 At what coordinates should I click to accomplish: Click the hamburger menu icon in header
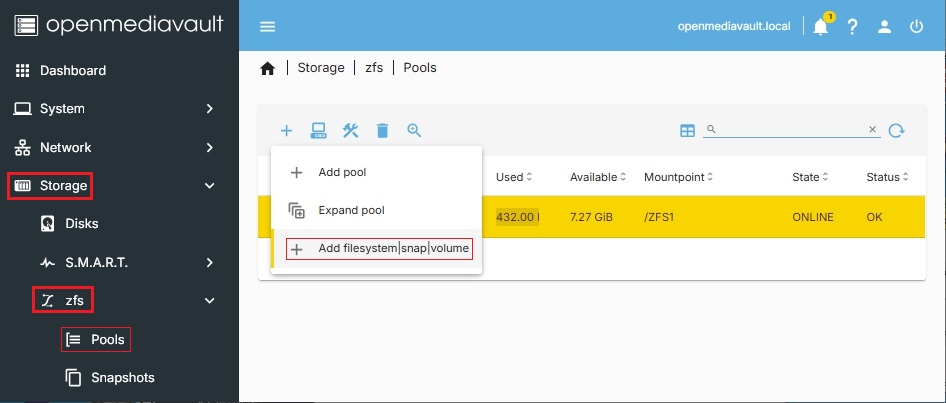pos(267,27)
